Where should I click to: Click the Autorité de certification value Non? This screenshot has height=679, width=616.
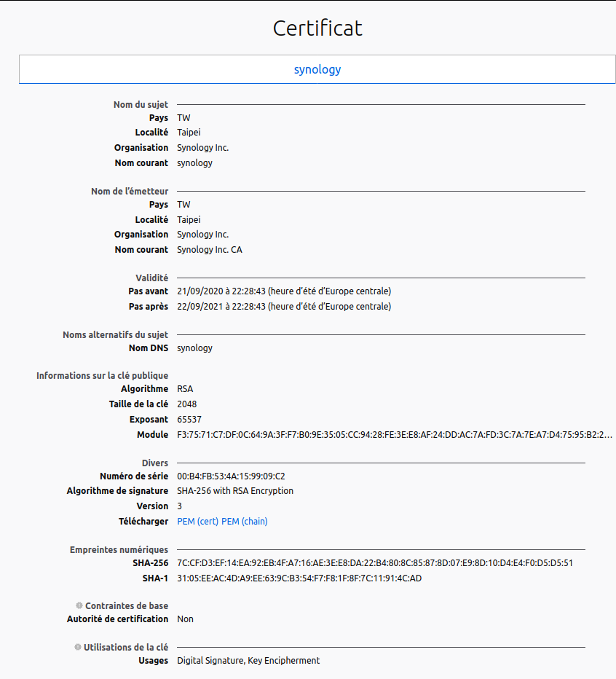185,619
